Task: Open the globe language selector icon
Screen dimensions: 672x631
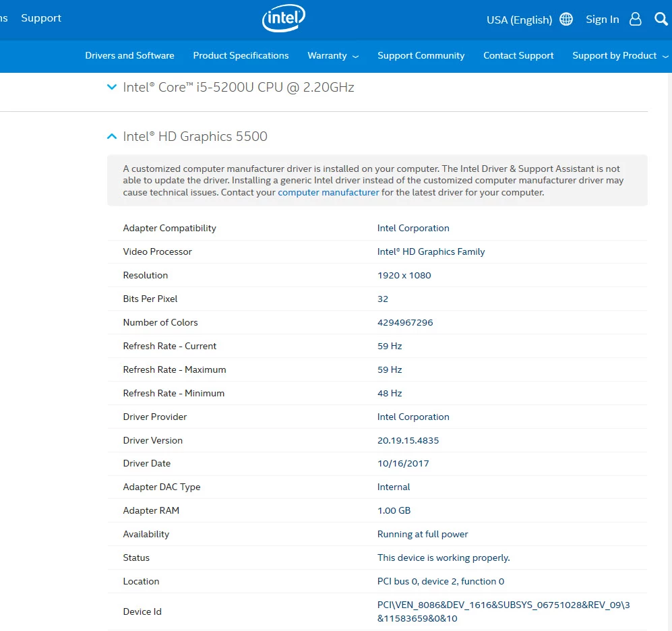Action: click(566, 20)
